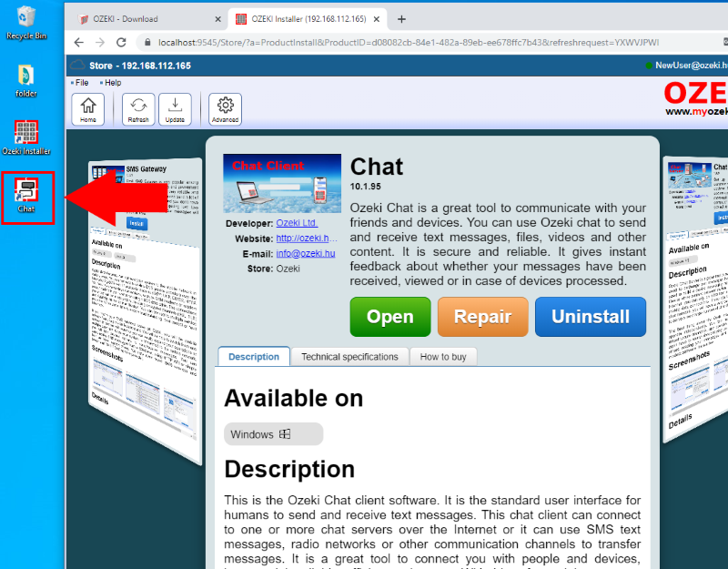Click the NewUser@ozeki account label
Viewport: 728px width, 569px height.
tap(691, 66)
